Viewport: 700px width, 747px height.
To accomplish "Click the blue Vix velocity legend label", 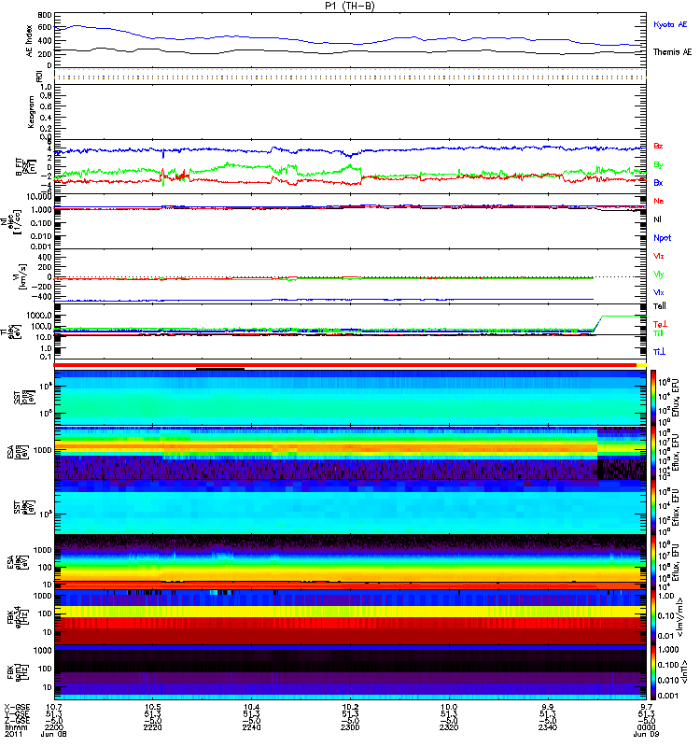I will point(658,292).
